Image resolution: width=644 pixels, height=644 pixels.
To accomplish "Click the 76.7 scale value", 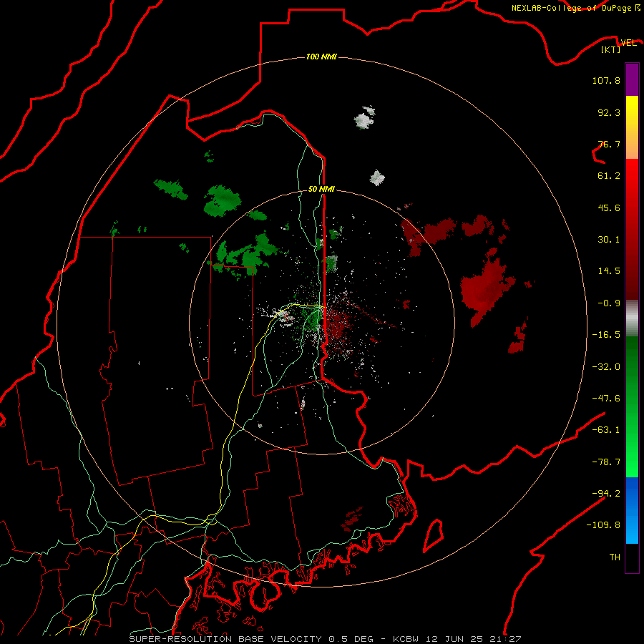I will (609, 144).
